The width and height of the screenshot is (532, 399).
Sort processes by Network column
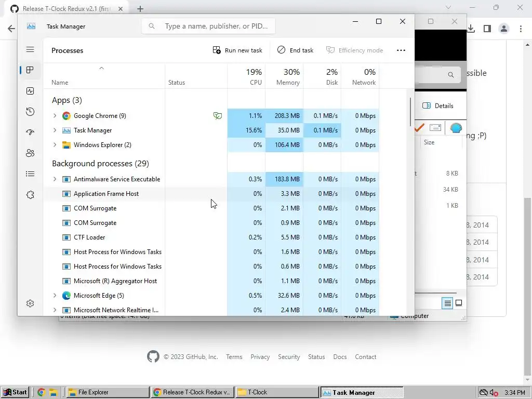click(x=360, y=76)
